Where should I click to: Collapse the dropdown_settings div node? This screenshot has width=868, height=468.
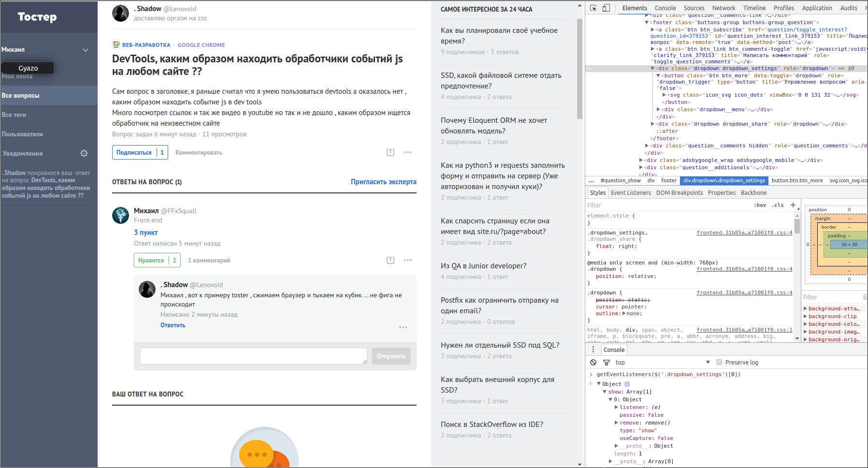(652, 69)
